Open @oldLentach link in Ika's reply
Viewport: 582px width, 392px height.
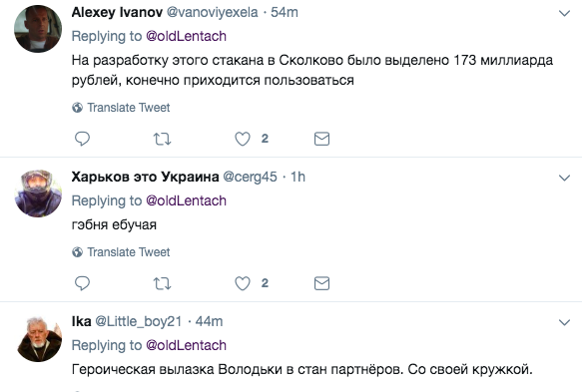(x=186, y=345)
